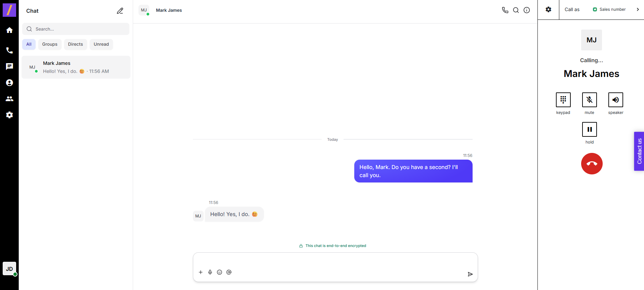This screenshot has height=290, width=644.
Task: Search within conversation using magnifier icon
Action: (516, 10)
